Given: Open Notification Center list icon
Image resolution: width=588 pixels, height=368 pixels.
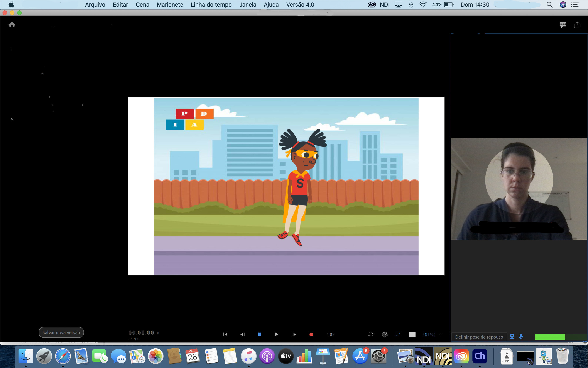Looking at the screenshot, I should [575, 5].
